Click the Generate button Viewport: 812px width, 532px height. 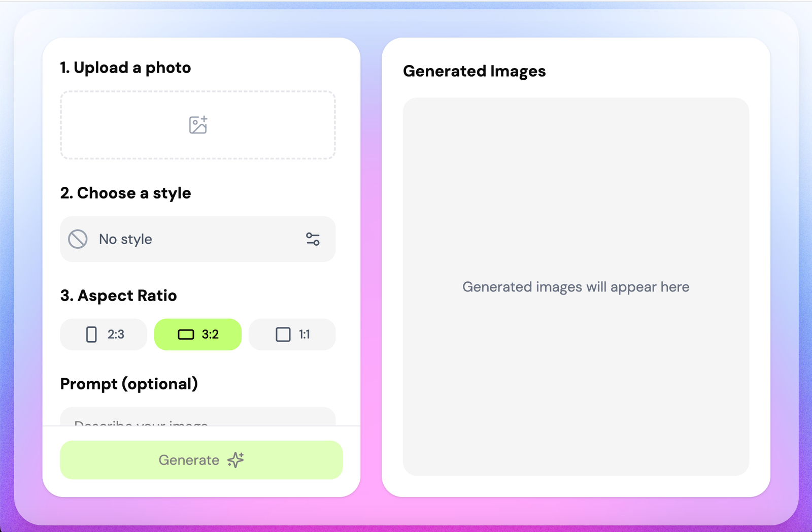(x=201, y=460)
